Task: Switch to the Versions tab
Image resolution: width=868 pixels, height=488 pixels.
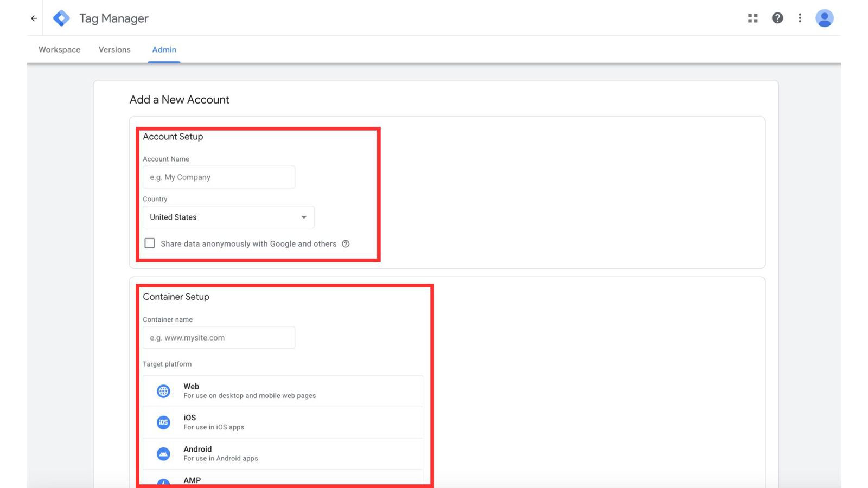Action: point(114,49)
